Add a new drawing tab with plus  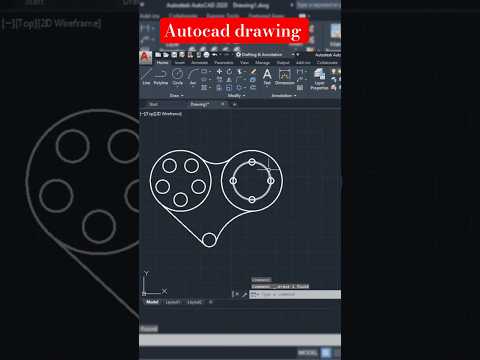point(234,104)
